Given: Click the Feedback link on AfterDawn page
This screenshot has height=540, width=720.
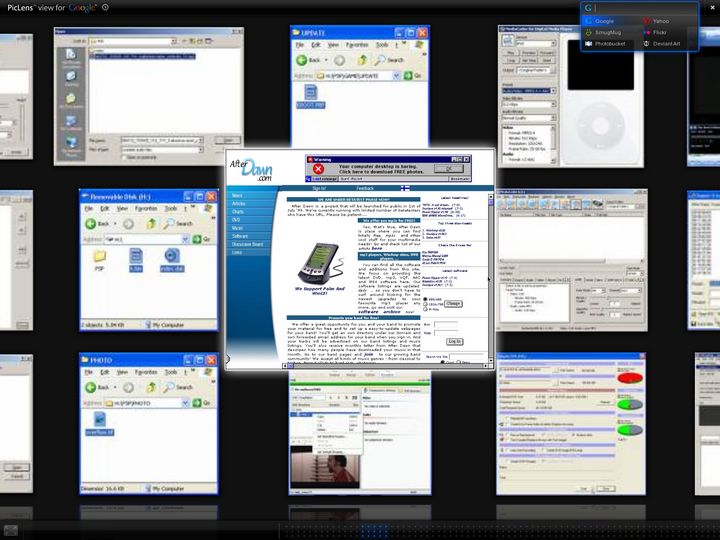Looking at the screenshot, I should (x=365, y=188).
